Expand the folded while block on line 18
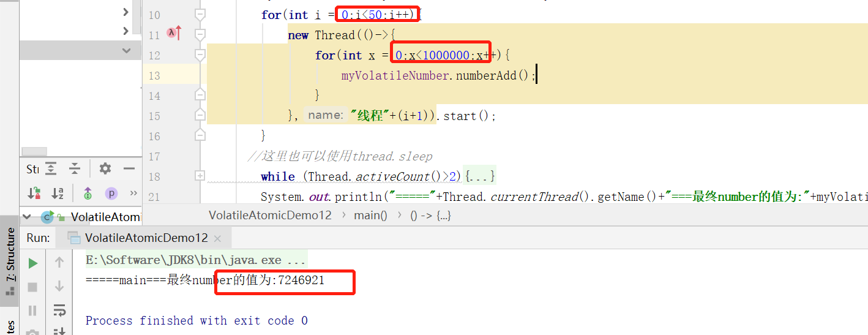Image resolution: width=868 pixels, height=335 pixels. [x=200, y=176]
